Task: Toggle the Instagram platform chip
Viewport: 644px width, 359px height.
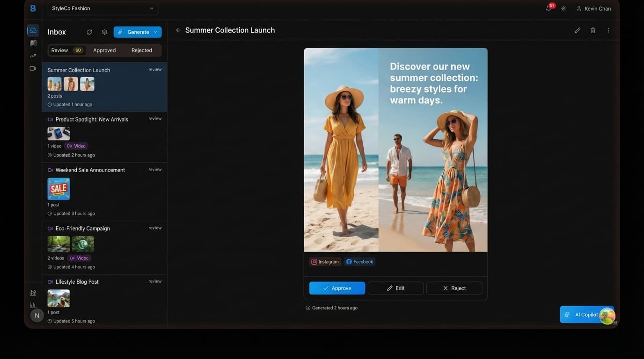Action: [x=325, y=261]
